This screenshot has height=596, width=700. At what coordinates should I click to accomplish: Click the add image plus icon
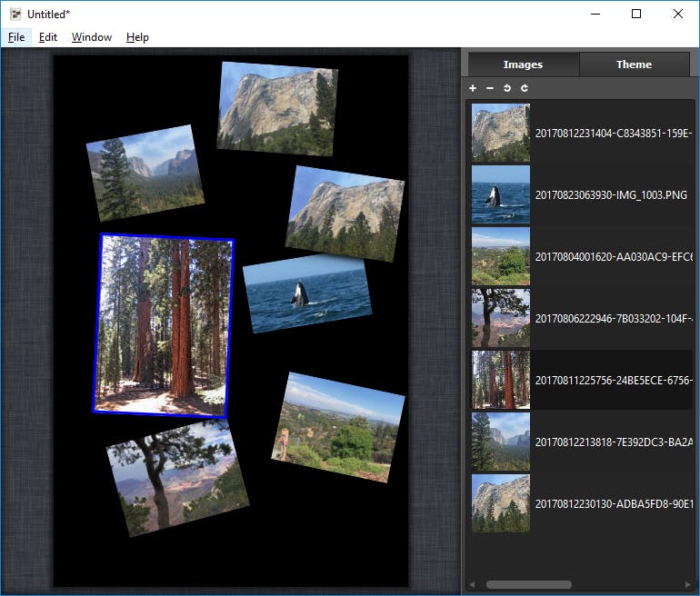pyautogui.click(x=473, y=88)
